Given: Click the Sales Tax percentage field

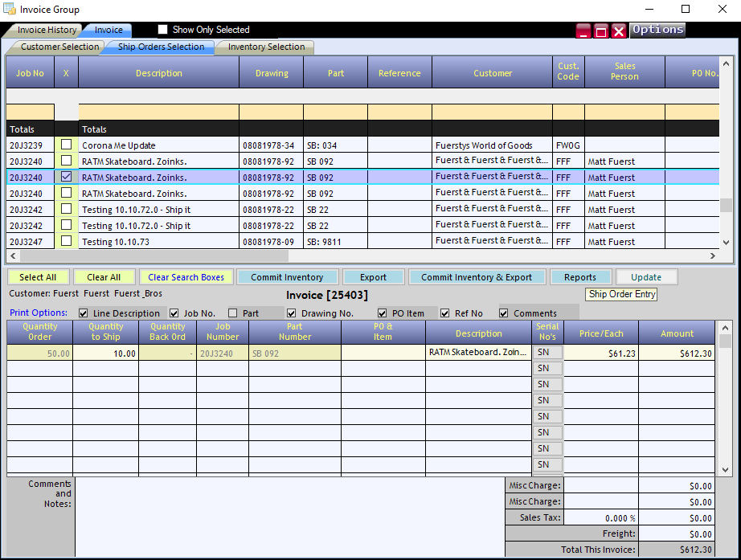Looking at the screenshot, I should [601, 518].
